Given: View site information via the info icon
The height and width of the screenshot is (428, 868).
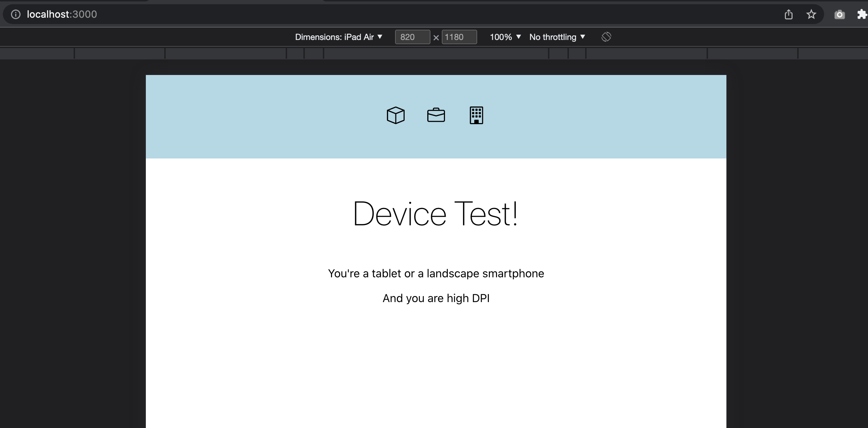Looking at the screenshot, I should pyautogui.click(x=16, y=14).
